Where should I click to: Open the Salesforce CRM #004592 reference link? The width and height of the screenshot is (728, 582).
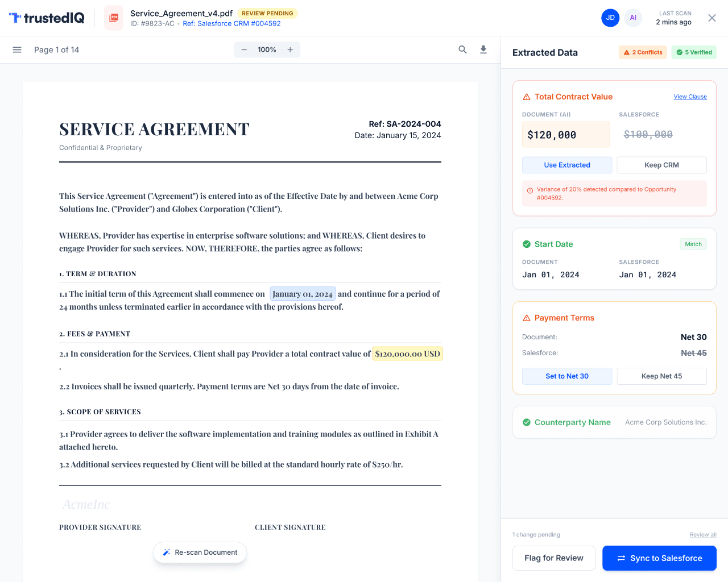click(x=231, y=24)
